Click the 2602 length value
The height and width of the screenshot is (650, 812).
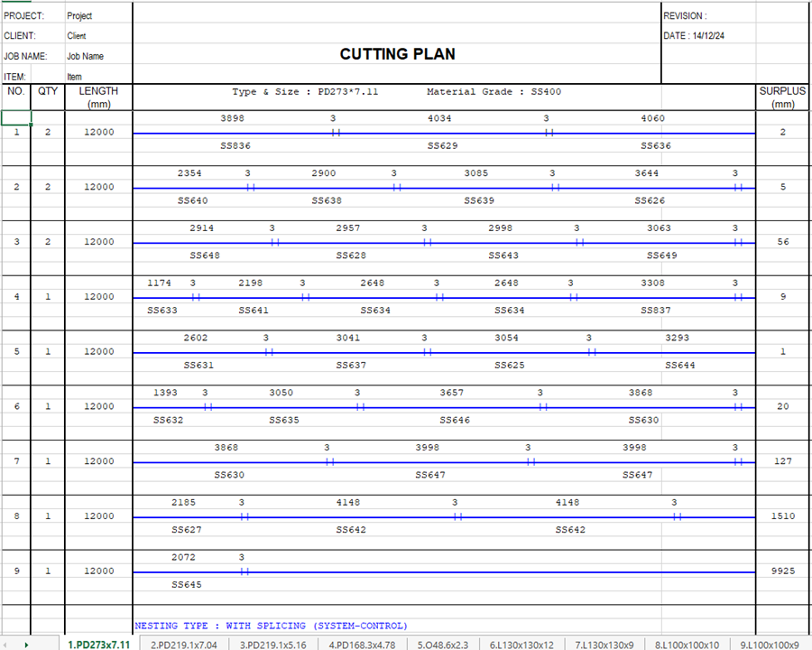point(195,338)
